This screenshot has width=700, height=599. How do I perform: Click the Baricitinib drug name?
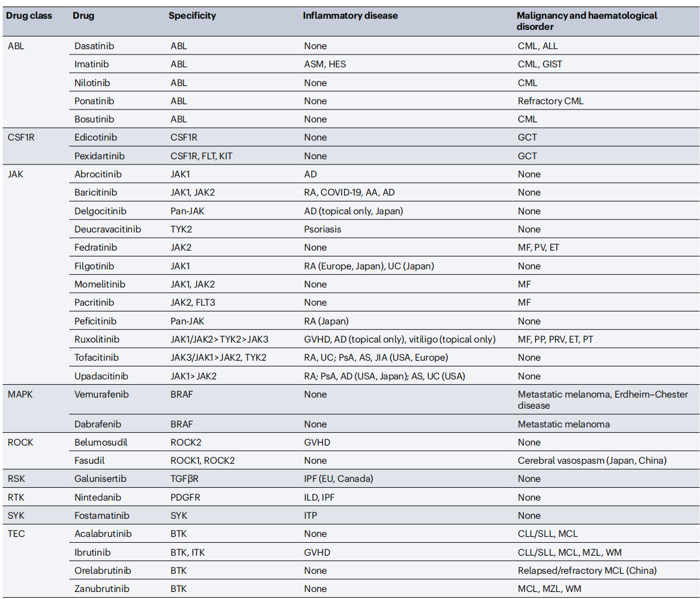click(95, 193)
